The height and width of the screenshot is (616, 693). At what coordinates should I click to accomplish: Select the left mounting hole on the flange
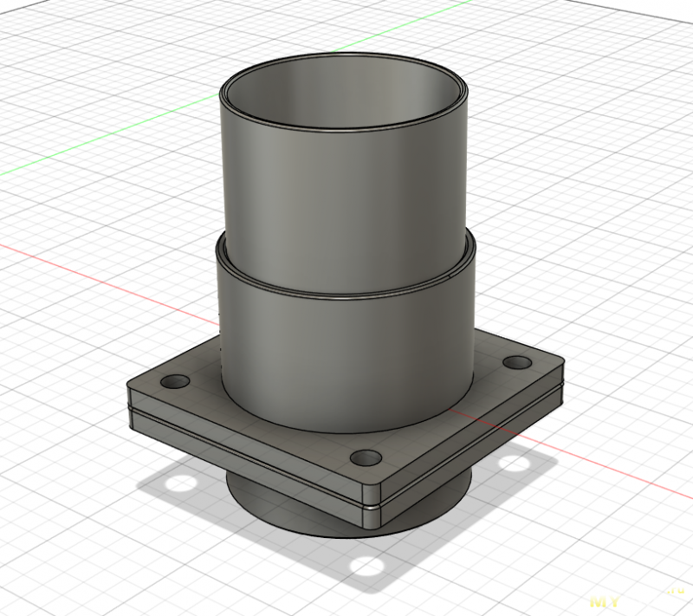point(175,381)
